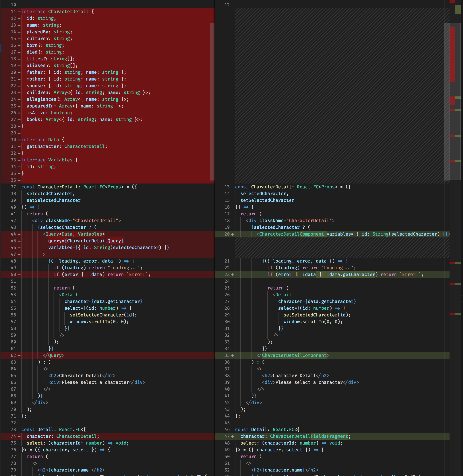Click 'Please select a character' on original line 66
This screenshot has width=463, height=476.
[95, 382]
